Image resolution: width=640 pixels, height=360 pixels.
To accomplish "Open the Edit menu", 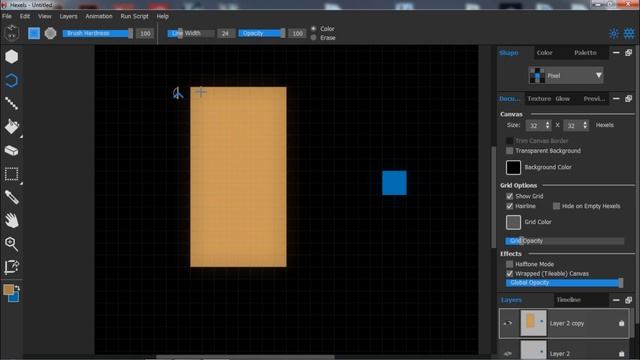I will [x=25, y=16].
